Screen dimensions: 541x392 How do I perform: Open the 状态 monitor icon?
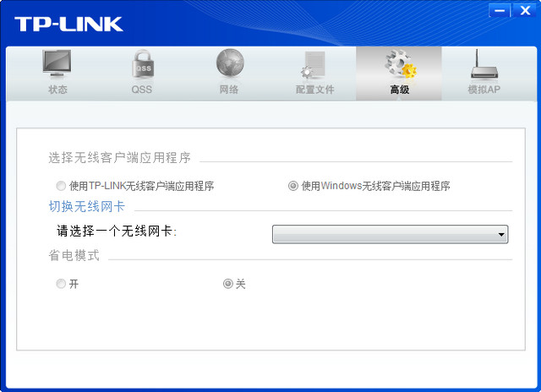tap(57, 63)
